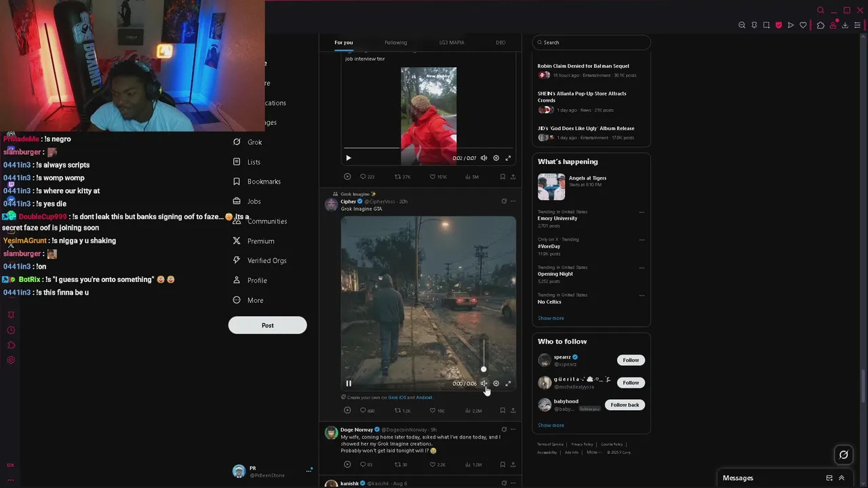Pause the Grok Imagine GTA video
This screenshot has width=868, height=488.
tap(349, 384)
